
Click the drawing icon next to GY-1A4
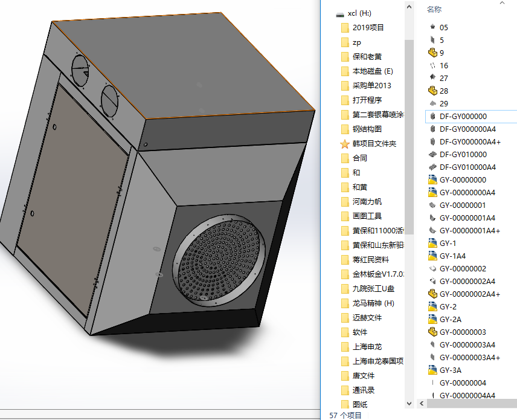(432, 256)
